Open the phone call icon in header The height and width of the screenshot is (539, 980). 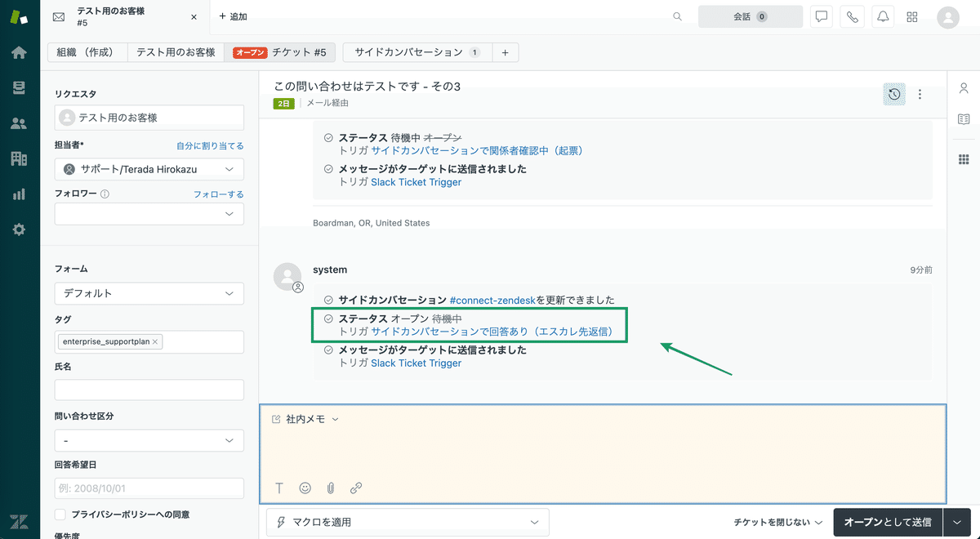tap(852, 16)
